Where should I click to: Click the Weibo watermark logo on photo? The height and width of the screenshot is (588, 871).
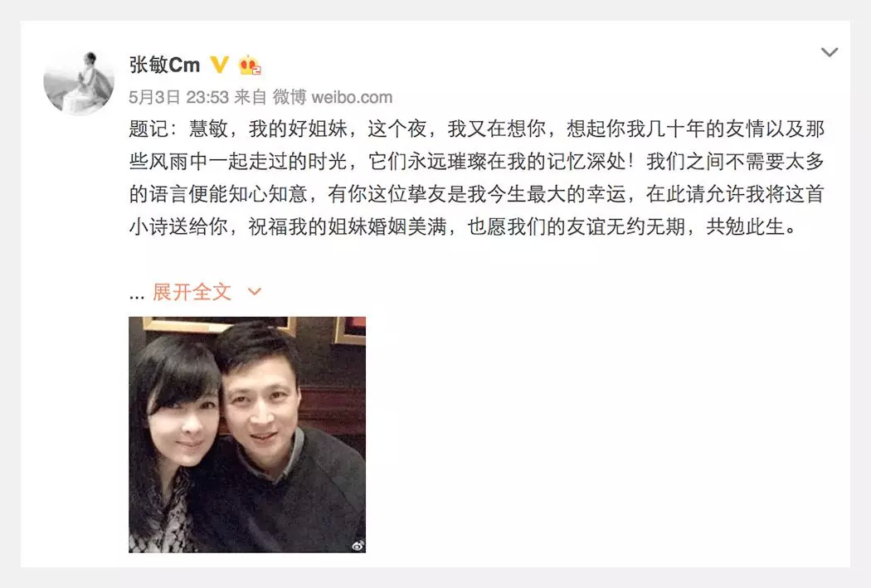(358, 546)
